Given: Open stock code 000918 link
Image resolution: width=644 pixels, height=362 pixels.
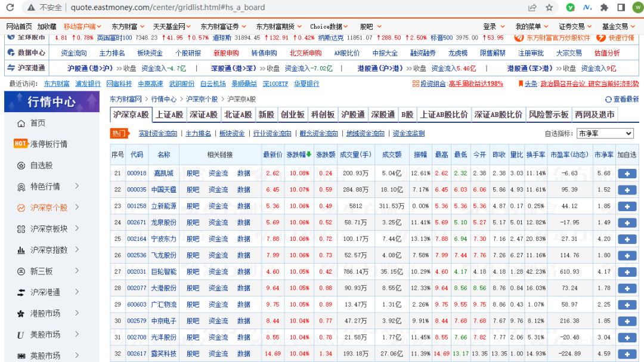Looking at the screenshot, I should tap(137, 174).
